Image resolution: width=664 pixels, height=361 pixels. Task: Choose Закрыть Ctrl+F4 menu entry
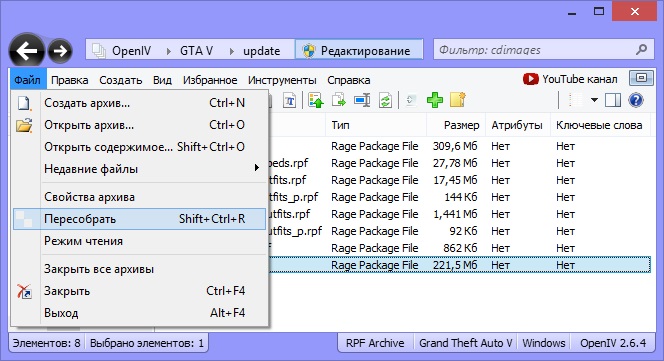coord(140,291)
